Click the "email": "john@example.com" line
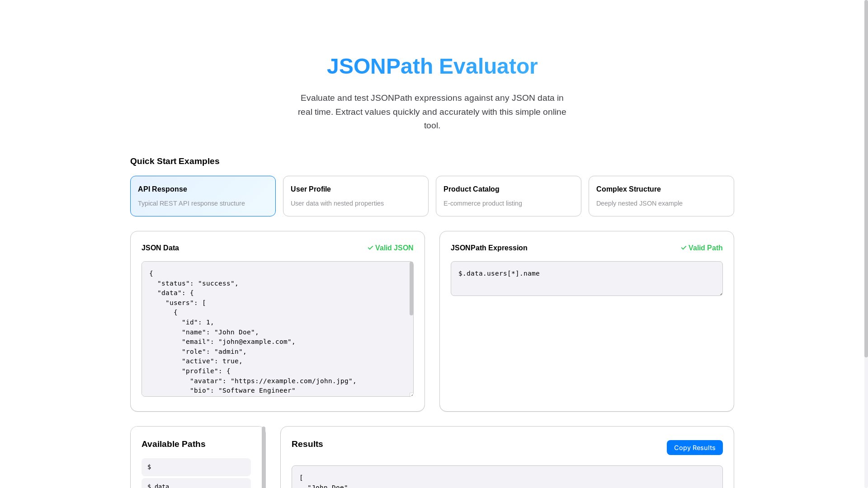This screenshot has height=488, width=868. [238, 342]
